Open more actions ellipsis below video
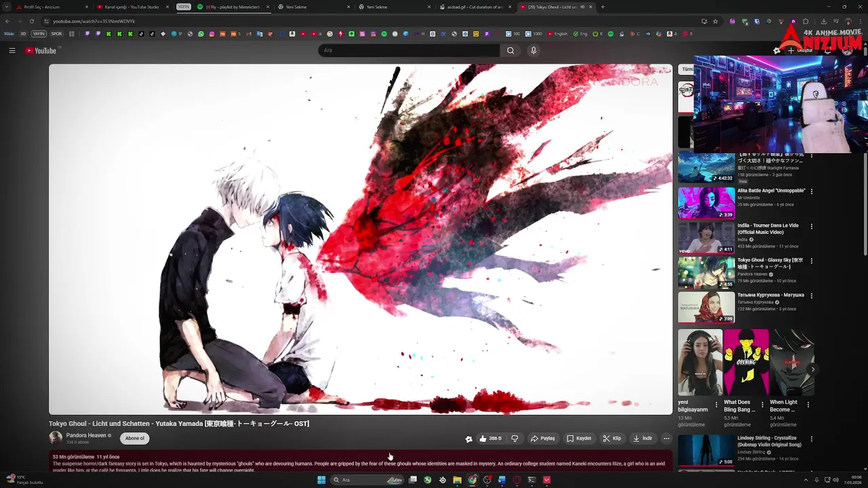This screenshot has height=488, width=868. (x=667, y=439)
